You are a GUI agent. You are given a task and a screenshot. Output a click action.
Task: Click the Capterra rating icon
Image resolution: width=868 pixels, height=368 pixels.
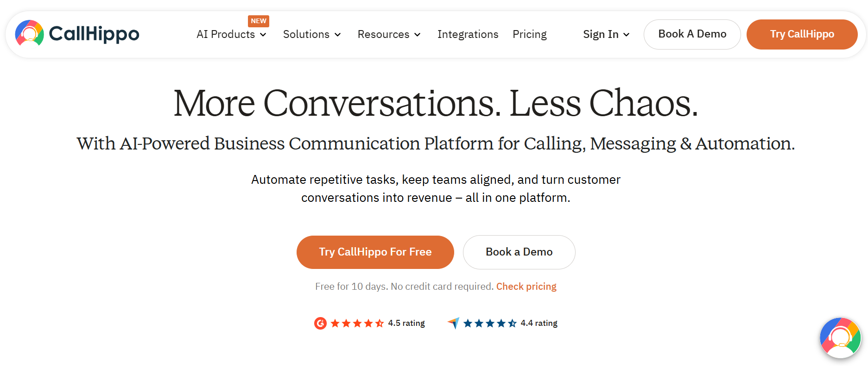point(453,323)
